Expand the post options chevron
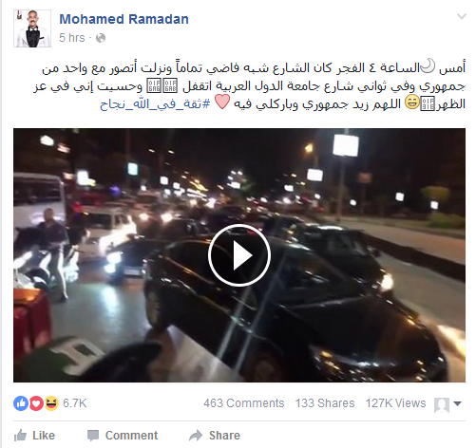 [462, 16]
